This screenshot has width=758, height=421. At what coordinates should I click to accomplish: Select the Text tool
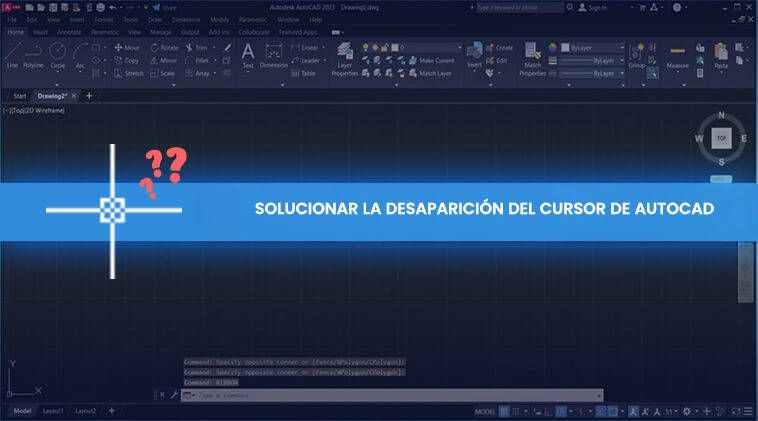[248, 55]
